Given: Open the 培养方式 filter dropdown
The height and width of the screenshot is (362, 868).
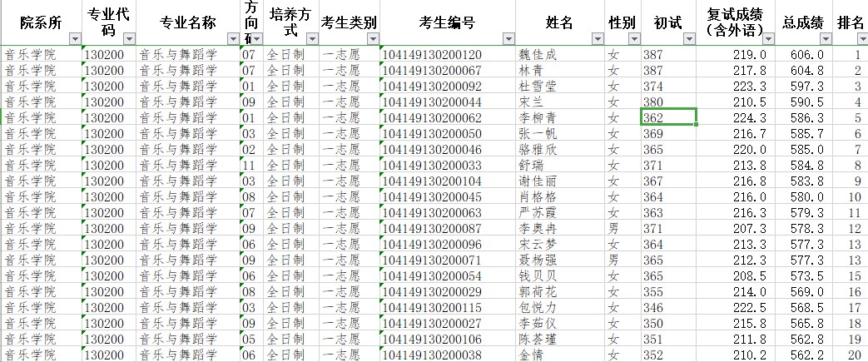Looking at the screenshot, I should (310, 39).
